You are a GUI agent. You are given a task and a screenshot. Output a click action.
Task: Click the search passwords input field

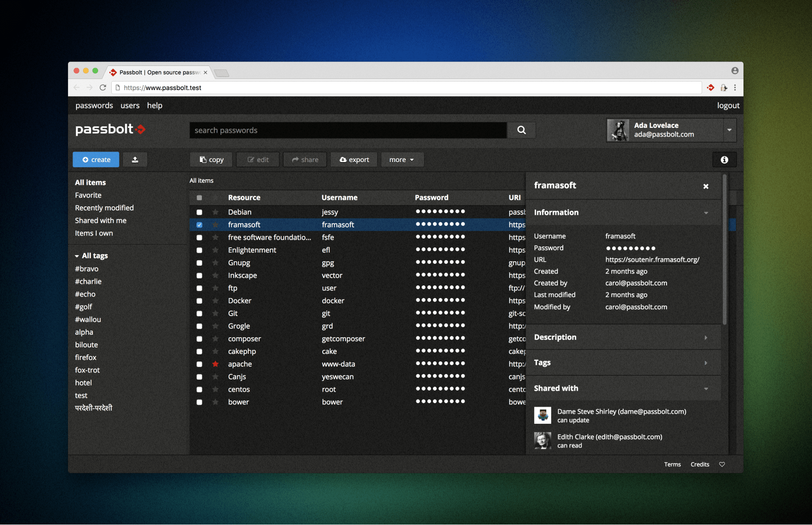pos(348,130)
